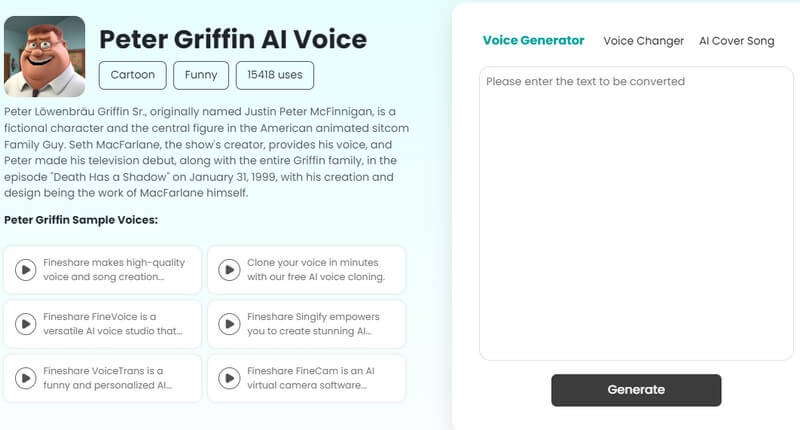Select the AI Cover Song tab
The image size is (800, 430).
(736, 41)
